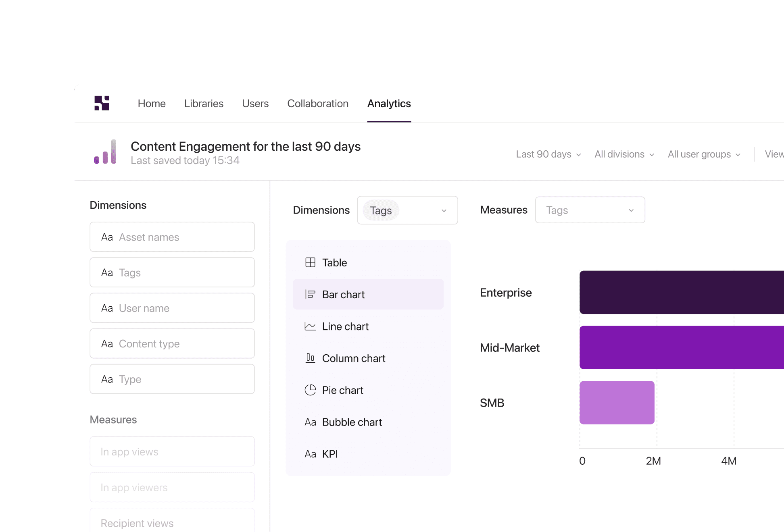
Task: Click the Aa icon in User name field
Action: click(x=107, y=308)
